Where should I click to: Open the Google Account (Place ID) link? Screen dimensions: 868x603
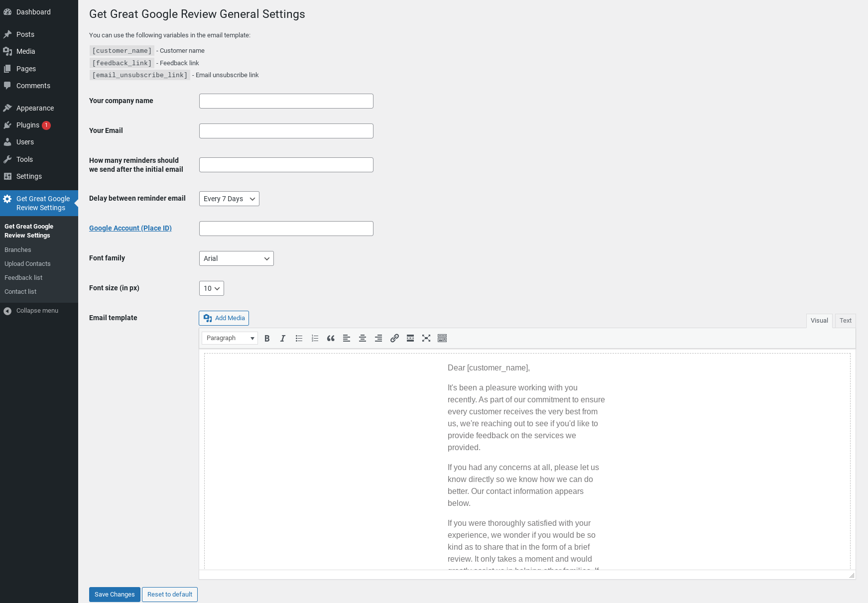tap(130, 228)
